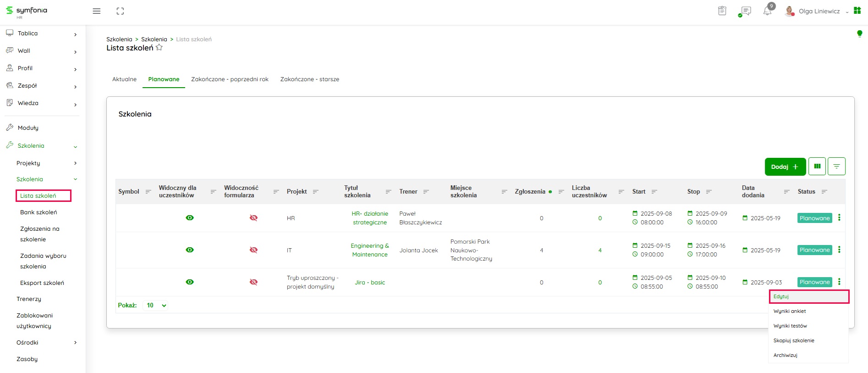
Task: Switch to the Aktualne tab
Action: point(124,79)
